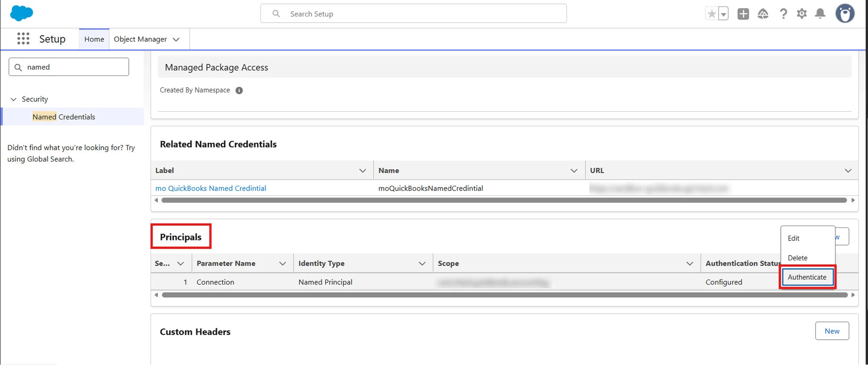Click the right arrow of Related Named Credentials scrollbar
This screenshot has height=365, width=868.
pyautogui.click(x=853, y=200)
